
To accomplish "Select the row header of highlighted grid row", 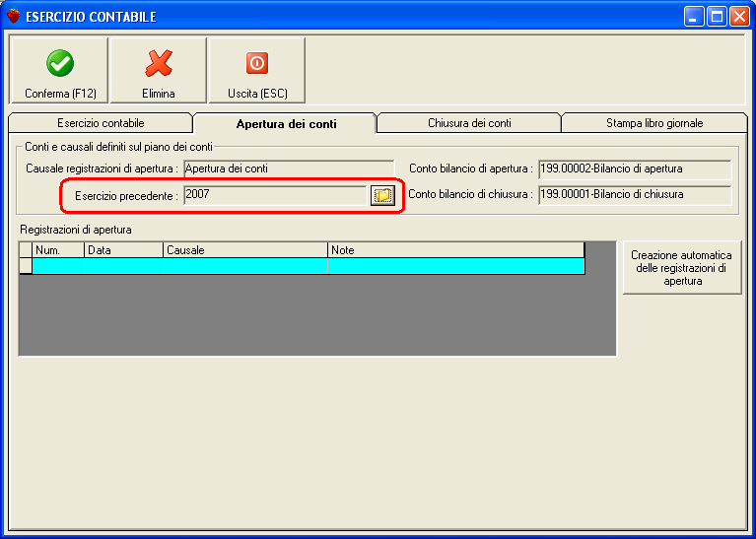I will [26, 266].
